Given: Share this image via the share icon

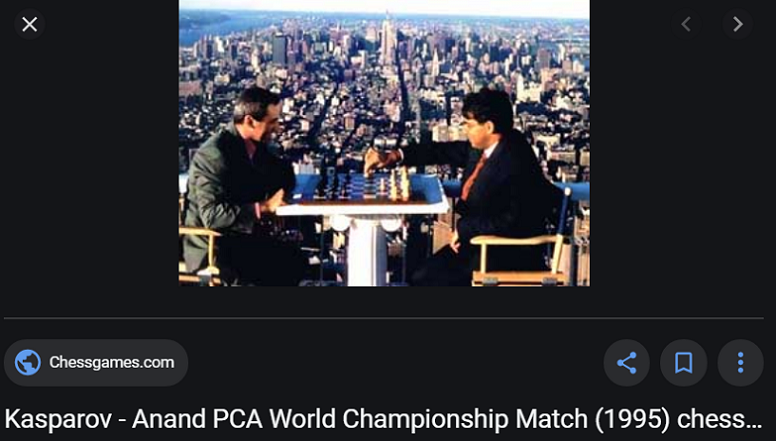Looking at the screenshot, I should 627,363.
